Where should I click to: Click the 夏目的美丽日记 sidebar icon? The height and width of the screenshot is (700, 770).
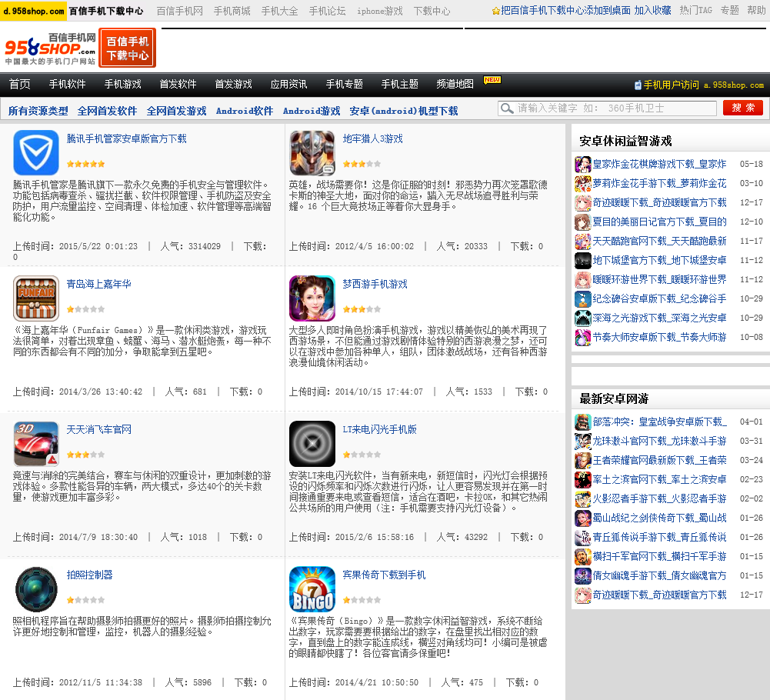582,222
